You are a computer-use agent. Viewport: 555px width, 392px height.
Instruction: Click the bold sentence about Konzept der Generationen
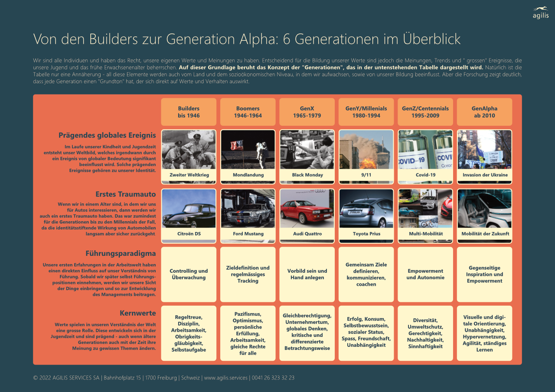tap(331, 68)
